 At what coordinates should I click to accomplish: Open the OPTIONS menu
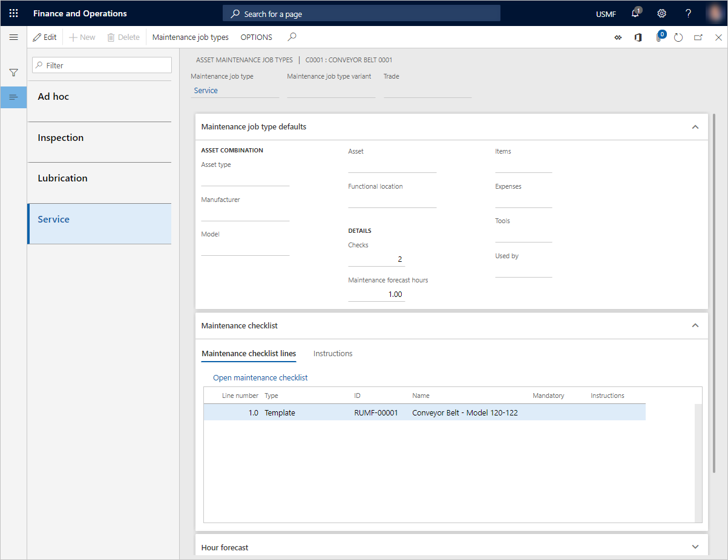[x=257, y=37]
